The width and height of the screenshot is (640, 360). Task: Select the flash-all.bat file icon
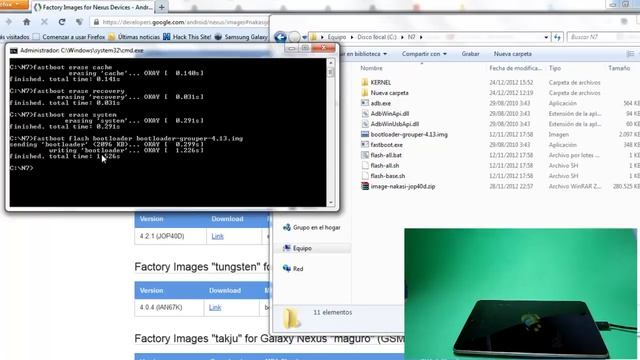point(365,155)
